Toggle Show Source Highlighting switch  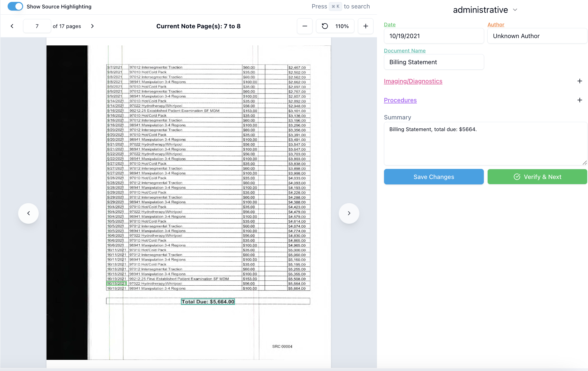[x=15, y=7]
